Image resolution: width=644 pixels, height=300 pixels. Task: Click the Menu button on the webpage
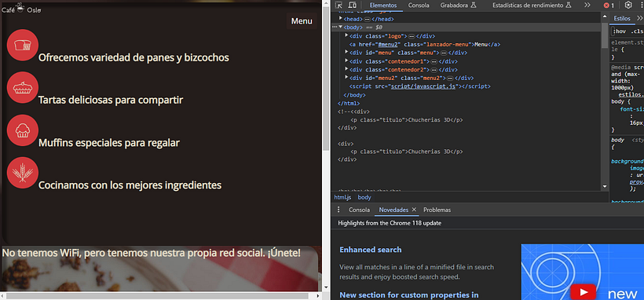point(302,21)
